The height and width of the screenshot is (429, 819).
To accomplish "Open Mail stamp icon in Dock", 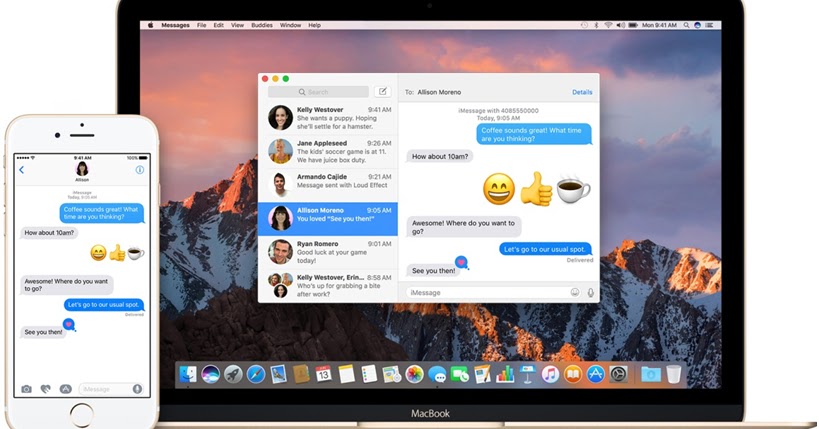I will 278,374.
